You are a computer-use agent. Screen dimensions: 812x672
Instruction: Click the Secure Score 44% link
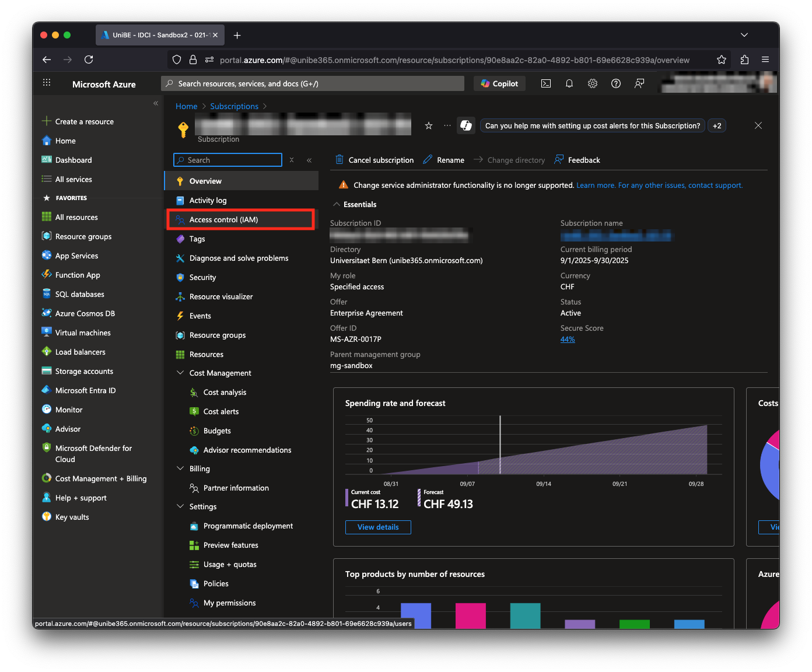click(568, 339)
